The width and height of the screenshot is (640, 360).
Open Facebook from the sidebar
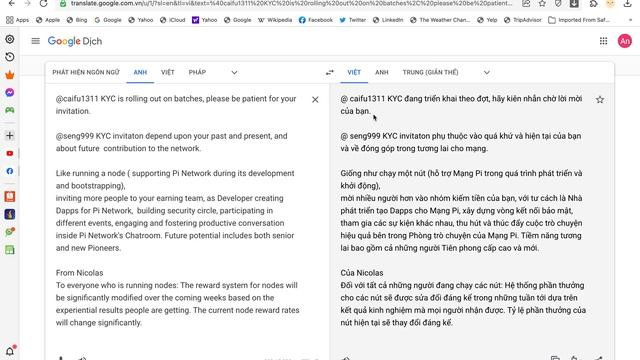(10, 171)
